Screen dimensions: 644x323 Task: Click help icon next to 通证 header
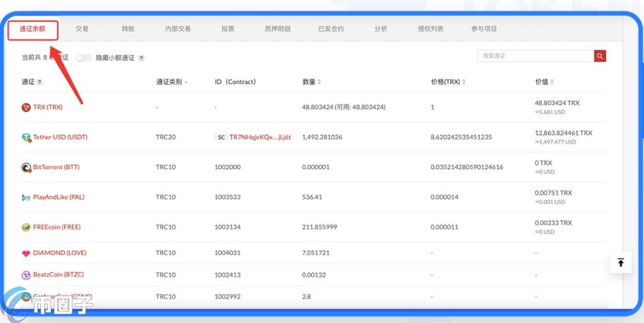(40, 82)
